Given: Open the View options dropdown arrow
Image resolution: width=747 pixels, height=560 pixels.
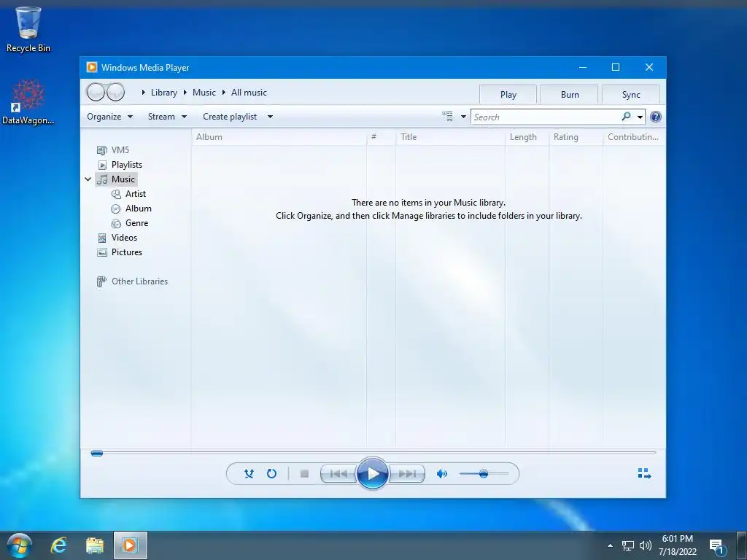Looking at the screenshot, I should tap(463, 117).
